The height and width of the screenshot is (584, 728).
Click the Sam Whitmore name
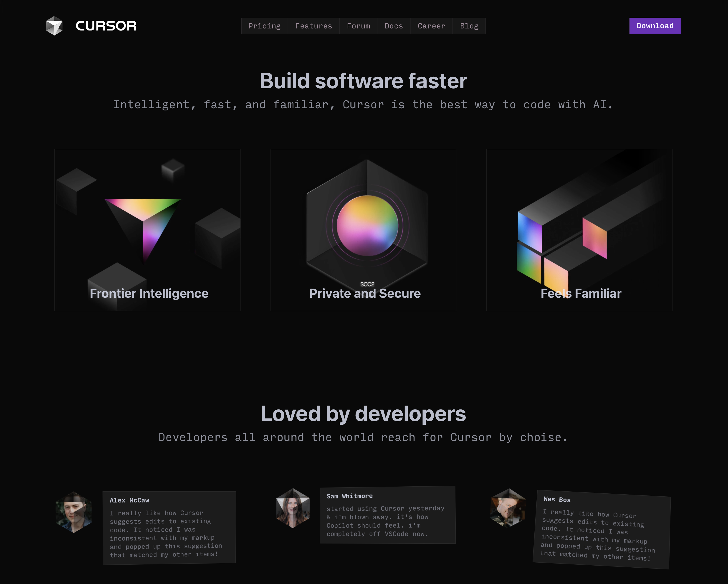click(x=350, y=496)
